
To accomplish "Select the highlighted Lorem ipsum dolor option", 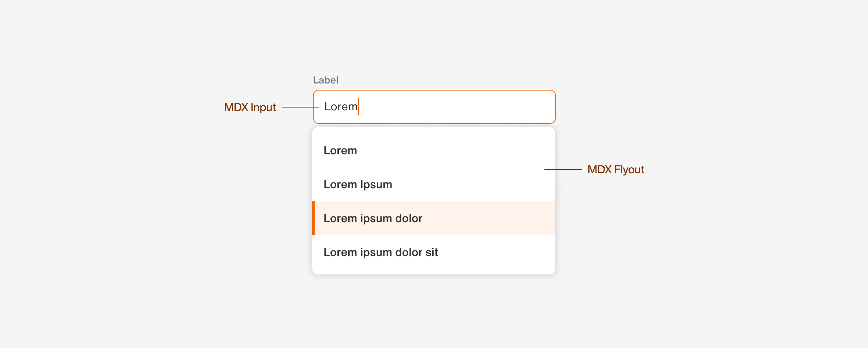I will [x=373, y=218].
